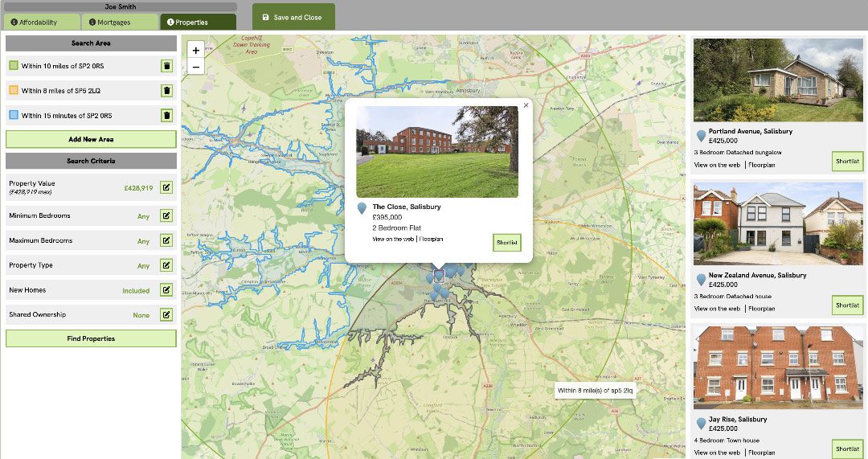Delete the 10 miles of SP2 0RS area
Image resolution: width=868 pixels, height=459 pixels.
[166, 66]
